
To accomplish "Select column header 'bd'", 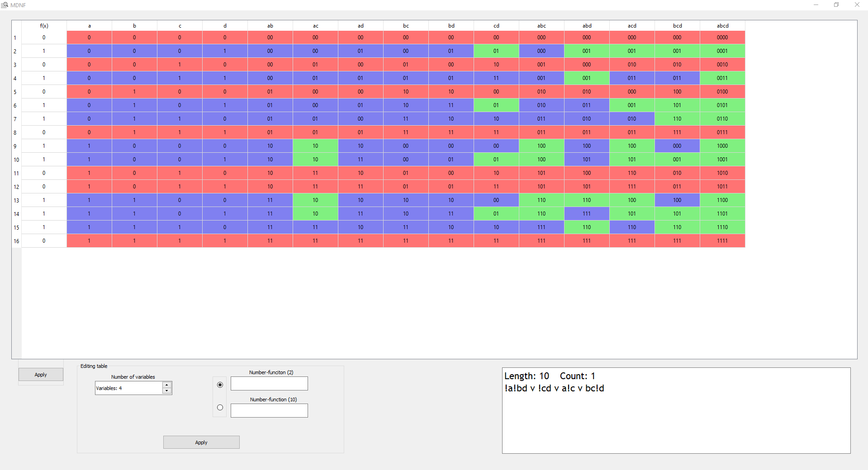I will (x=451, y=26).
